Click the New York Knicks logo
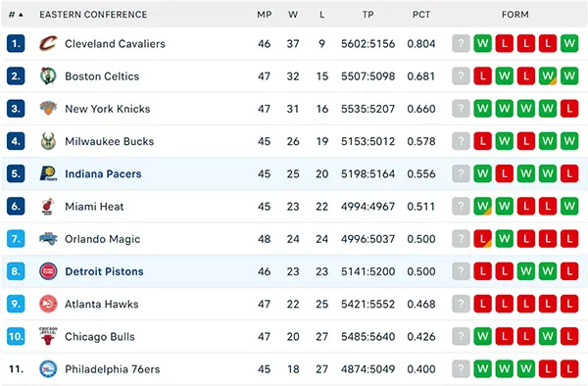Viewport: 588px width, 386px height. [x=48, y=109]
